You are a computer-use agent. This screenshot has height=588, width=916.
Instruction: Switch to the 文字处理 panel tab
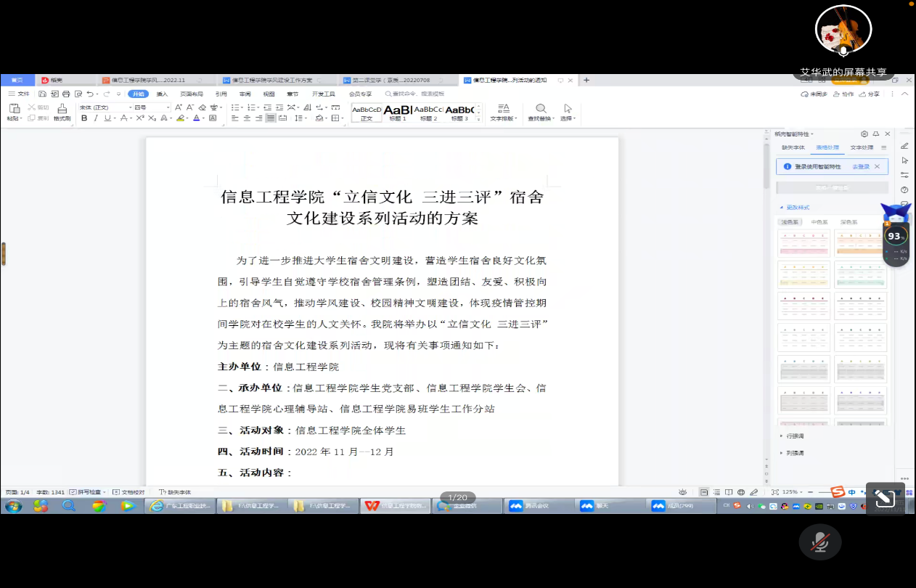862,147
